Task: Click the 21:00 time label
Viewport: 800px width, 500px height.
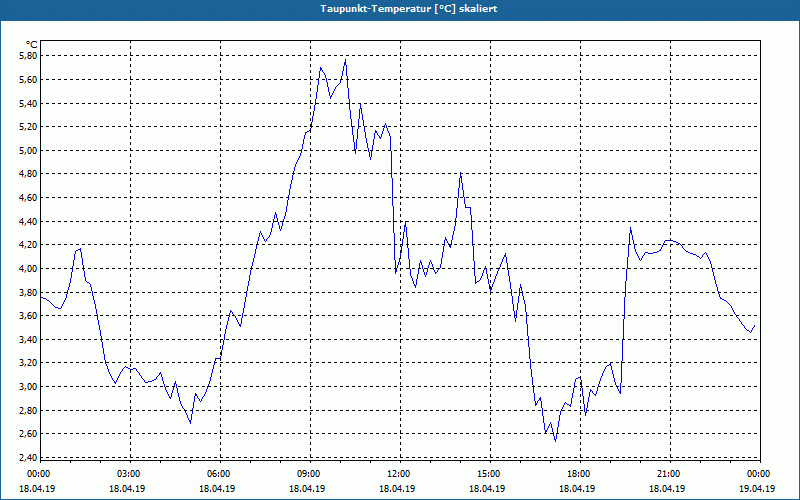Action: (x=669, y=474)
